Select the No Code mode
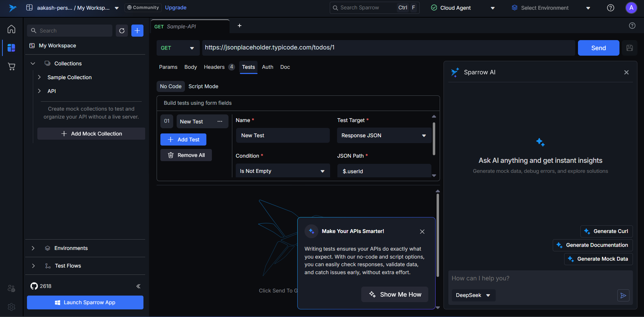644x317 pixels. (171, 86)
